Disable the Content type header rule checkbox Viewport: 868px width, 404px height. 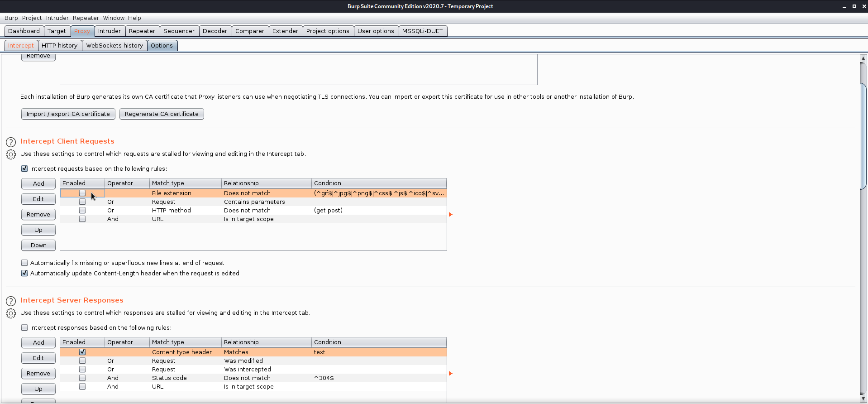coord(82,352)
